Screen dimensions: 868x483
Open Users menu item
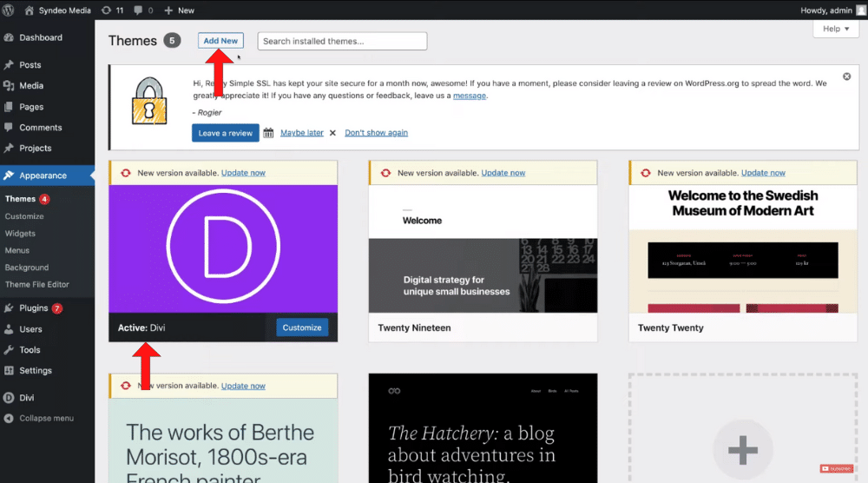coord(30,329)
